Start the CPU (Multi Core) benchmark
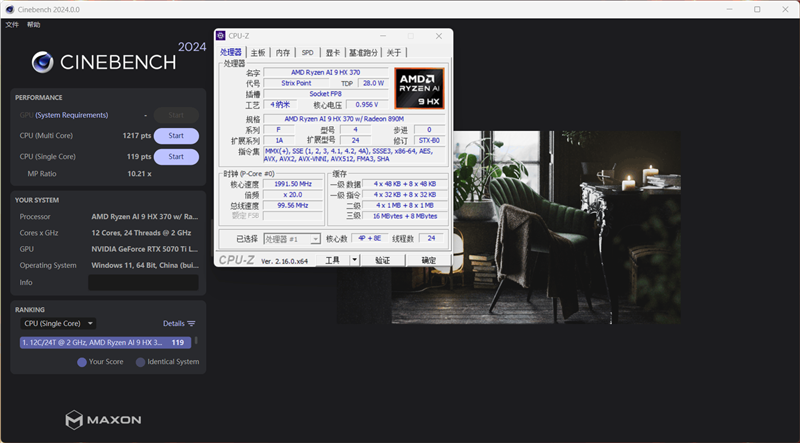Screen dimensions: 800x443 [x=176, y=136]
